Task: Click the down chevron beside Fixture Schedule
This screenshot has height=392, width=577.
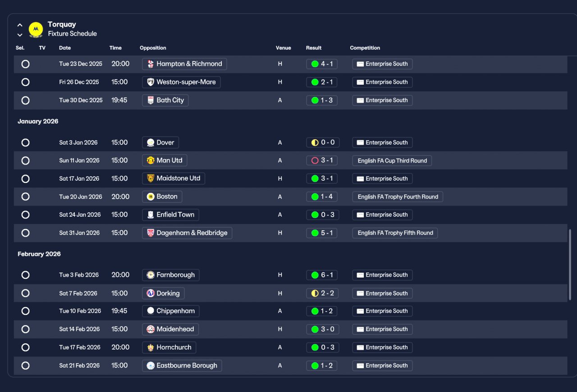Action: [20, 35]
